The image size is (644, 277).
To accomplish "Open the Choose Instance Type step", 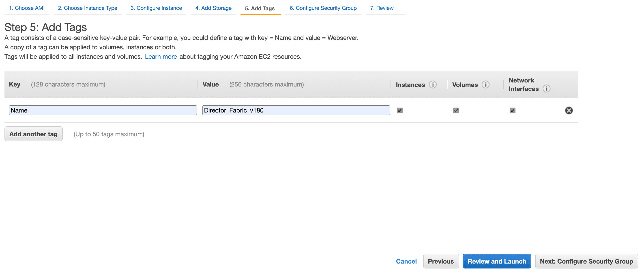I will click(x=88, y=8).
